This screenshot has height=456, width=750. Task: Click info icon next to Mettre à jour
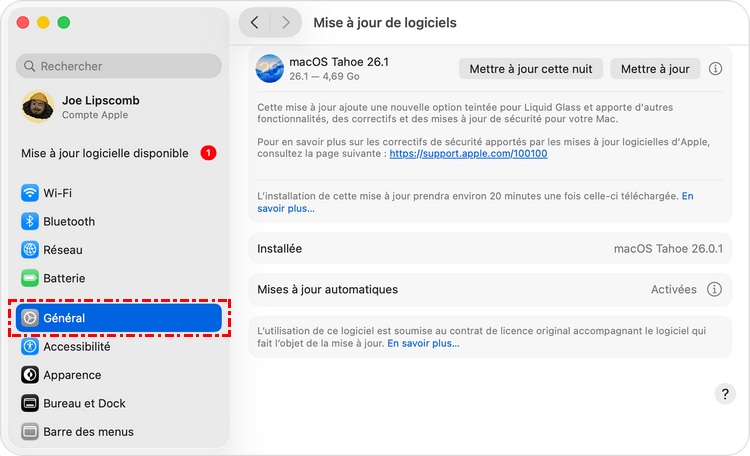tap(715, 69)
